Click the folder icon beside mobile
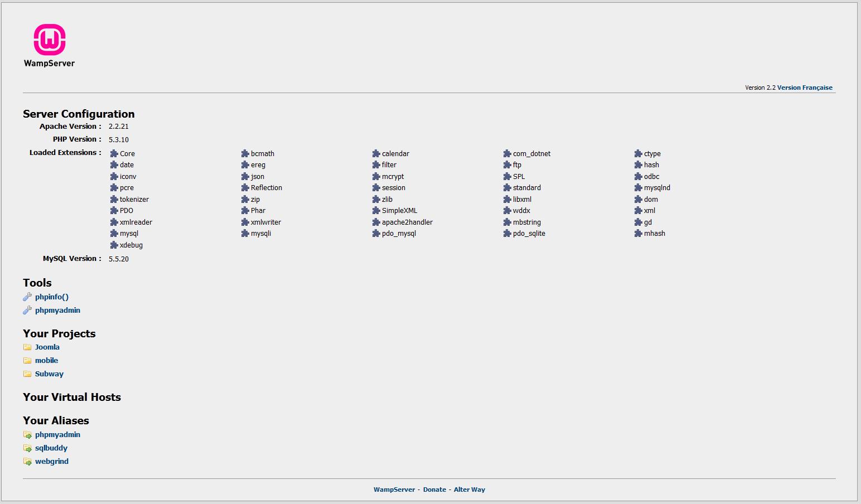 click(x=27, y=360)
